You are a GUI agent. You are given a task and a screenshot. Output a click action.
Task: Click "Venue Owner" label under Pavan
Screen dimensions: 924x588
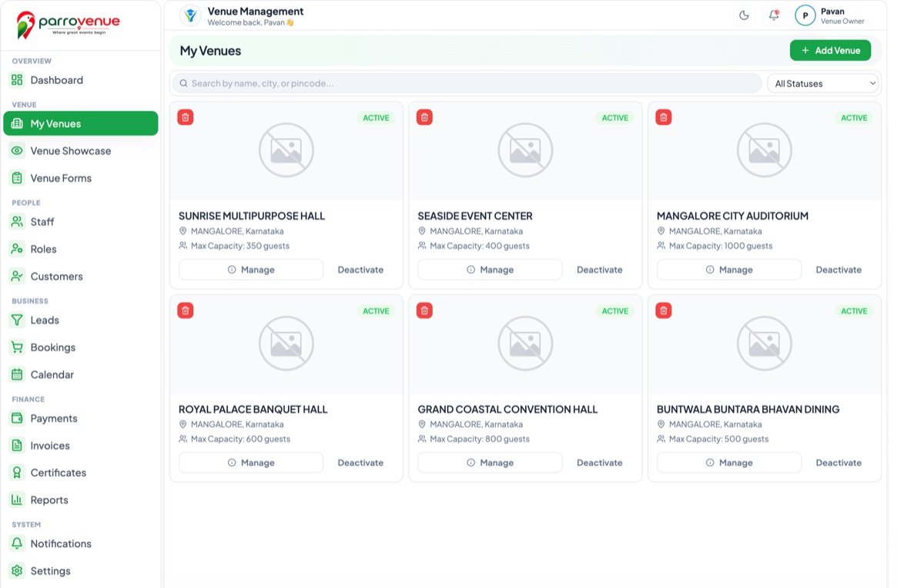click(x=842, y=22)
